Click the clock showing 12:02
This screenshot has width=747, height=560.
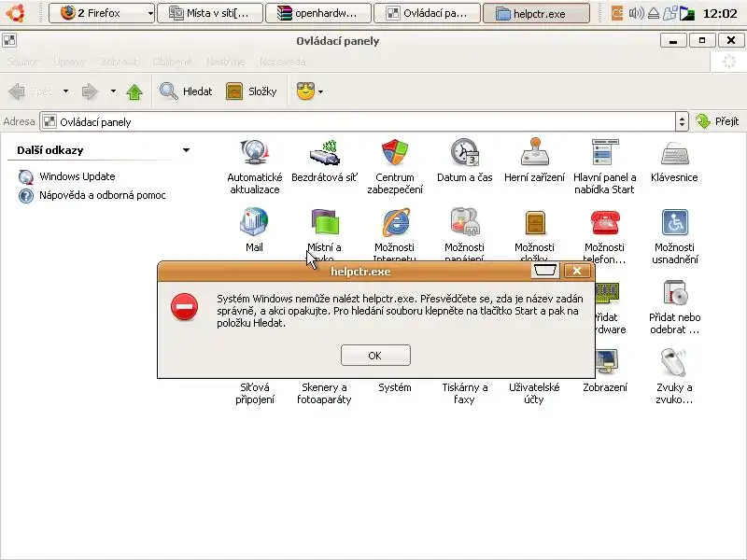(720, 13)
